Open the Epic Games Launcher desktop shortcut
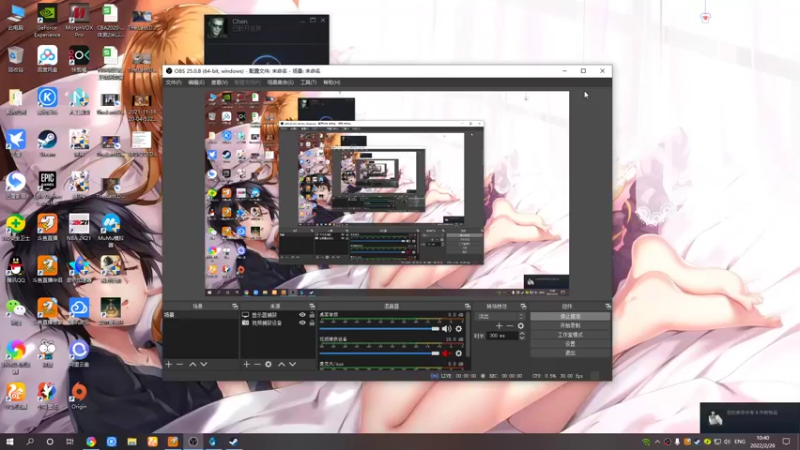This screenshot has height=450, width=800. [47, 187]
